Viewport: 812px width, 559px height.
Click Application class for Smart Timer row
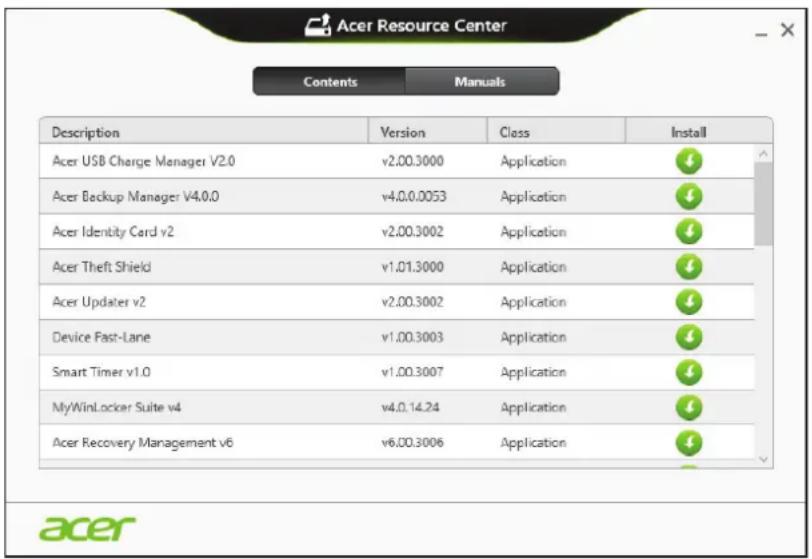pyautogui.click(x=533, y=372)
